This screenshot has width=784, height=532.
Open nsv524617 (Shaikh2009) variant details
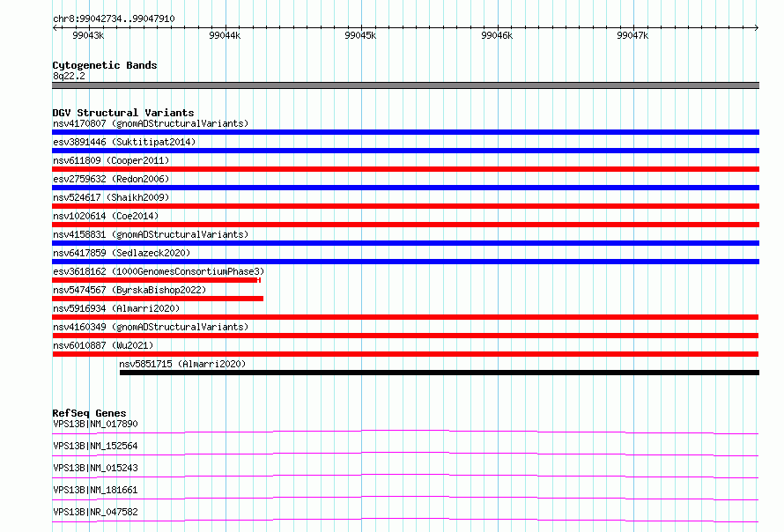(111, 197)
